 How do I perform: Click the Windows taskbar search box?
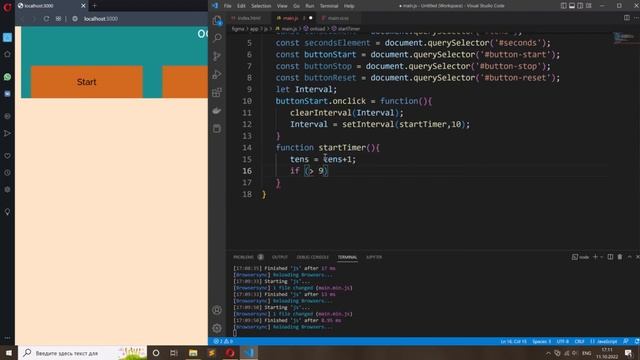(83, 353)
